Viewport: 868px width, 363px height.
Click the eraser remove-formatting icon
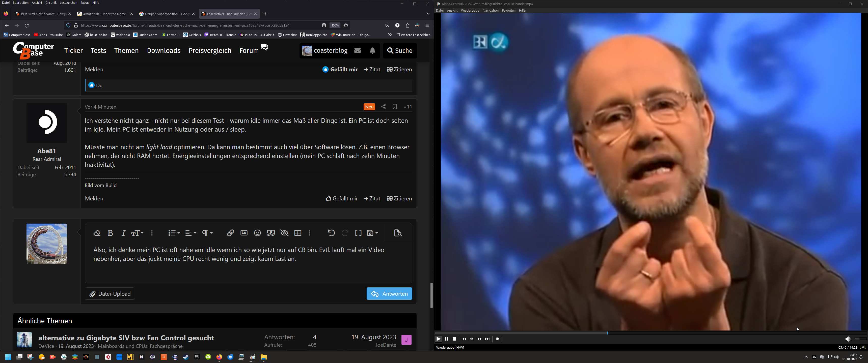click(97, 233)
